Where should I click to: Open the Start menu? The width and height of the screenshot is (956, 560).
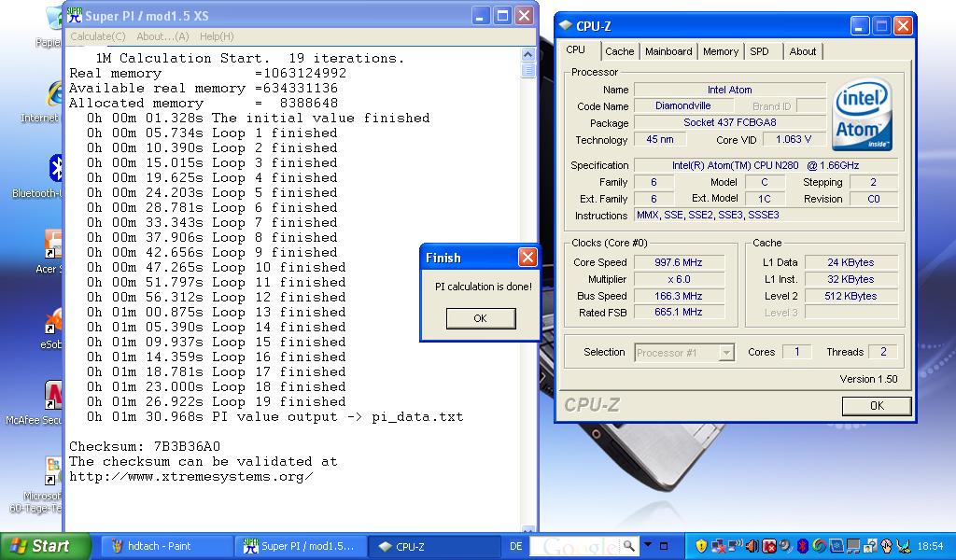pos(45,546)
